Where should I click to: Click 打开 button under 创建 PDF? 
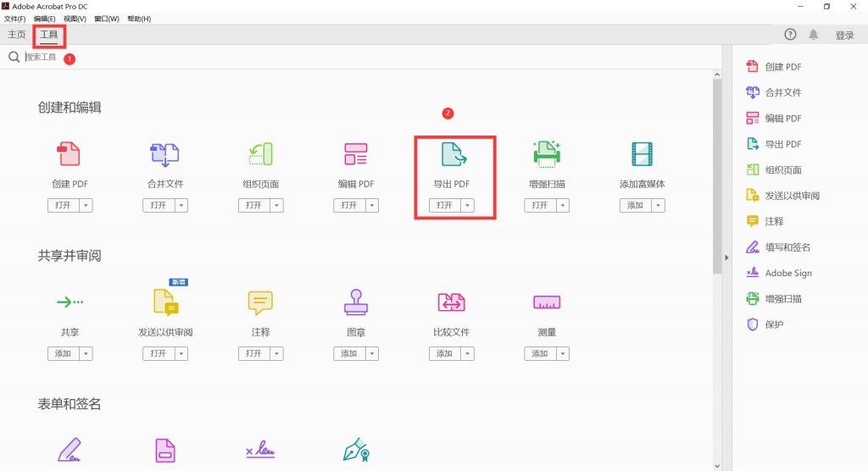[x=63, y=205]
